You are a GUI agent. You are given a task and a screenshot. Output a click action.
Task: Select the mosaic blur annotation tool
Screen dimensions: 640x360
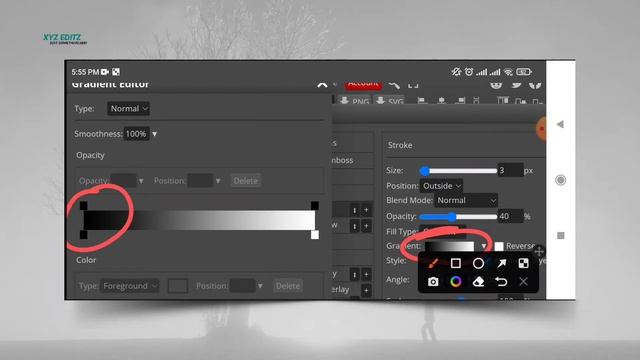523,263
